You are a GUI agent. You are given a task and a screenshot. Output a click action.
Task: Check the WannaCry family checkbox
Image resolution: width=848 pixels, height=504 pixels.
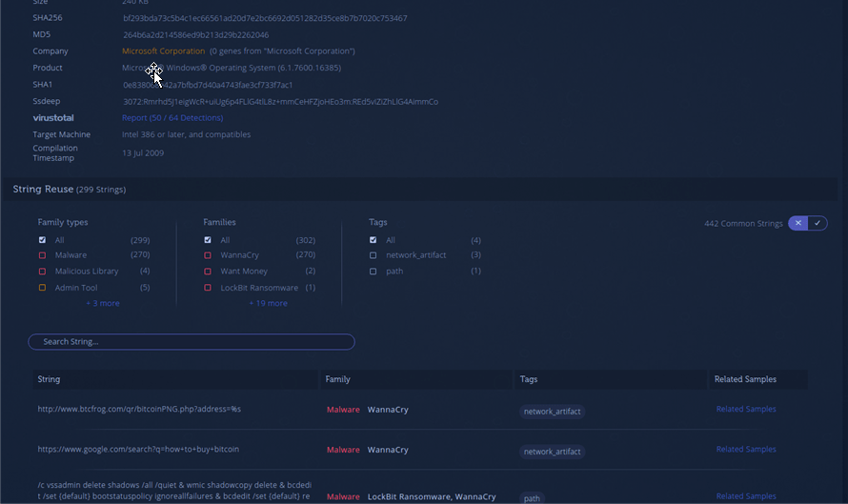[x=208, y=254]
